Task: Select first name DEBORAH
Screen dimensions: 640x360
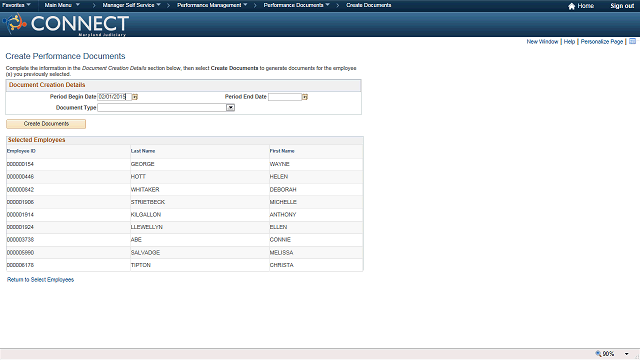Action: 283,190
